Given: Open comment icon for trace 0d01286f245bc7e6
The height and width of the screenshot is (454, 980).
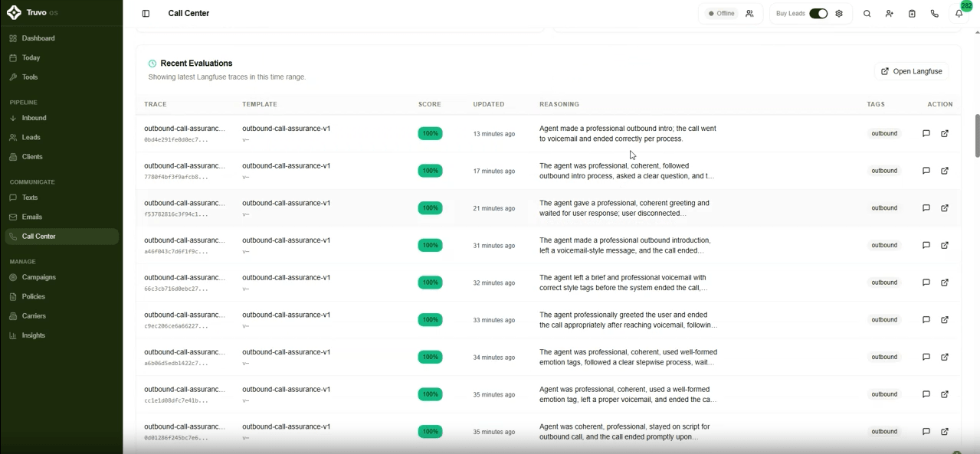Looking at the screenshot, I should pyautogui.click(x=926, y=432).
